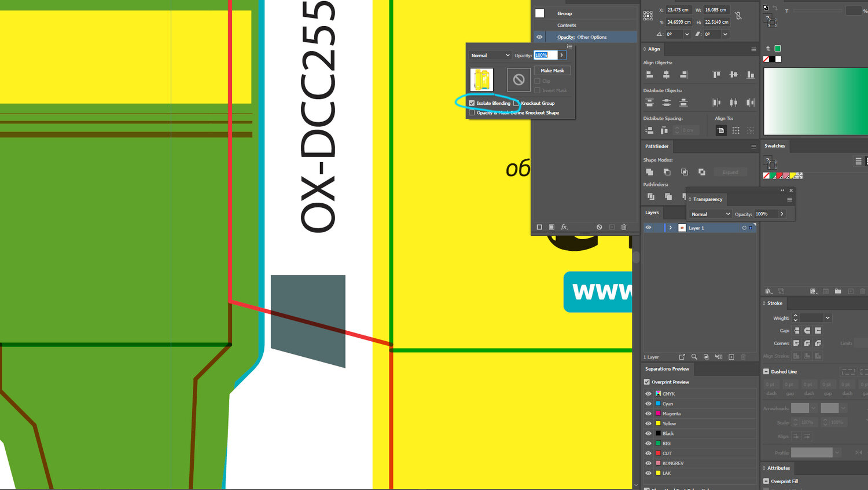Click Vertical Align Top icon

pyautogui.click(x=716, y=75)
